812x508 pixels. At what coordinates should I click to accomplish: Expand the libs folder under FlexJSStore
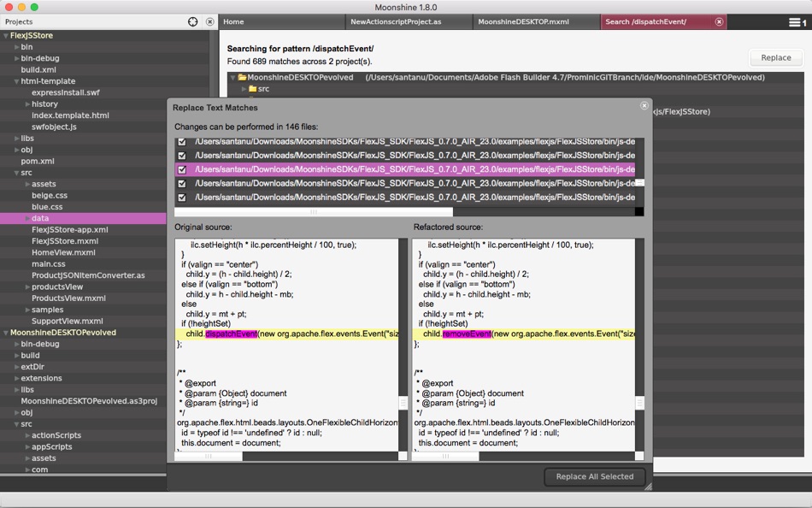16,139
